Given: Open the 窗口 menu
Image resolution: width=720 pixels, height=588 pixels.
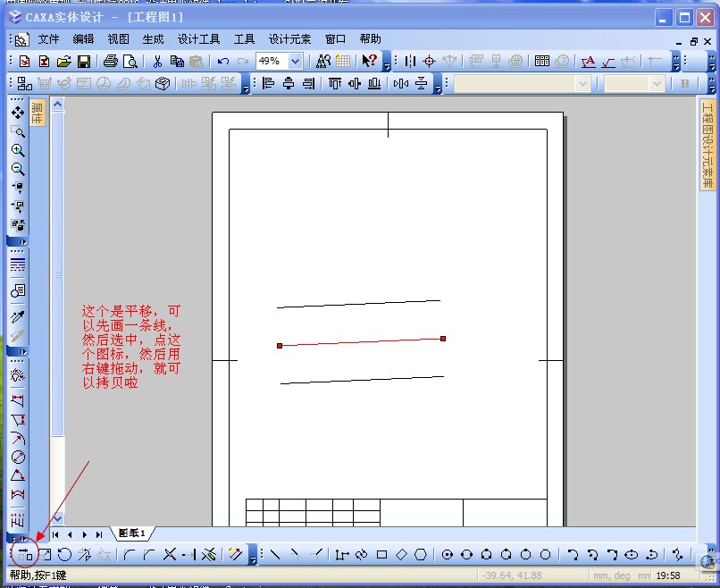Looking at the screenshot, I should click(x=335, y=39).
